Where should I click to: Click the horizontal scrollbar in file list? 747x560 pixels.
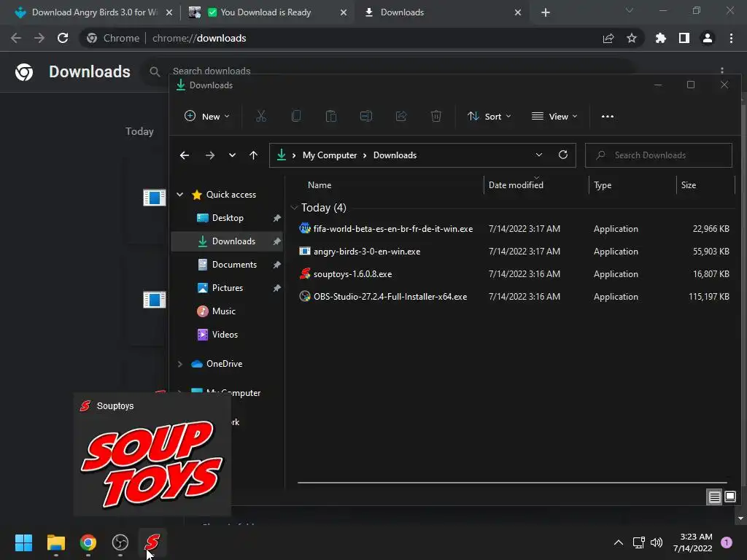512,483
